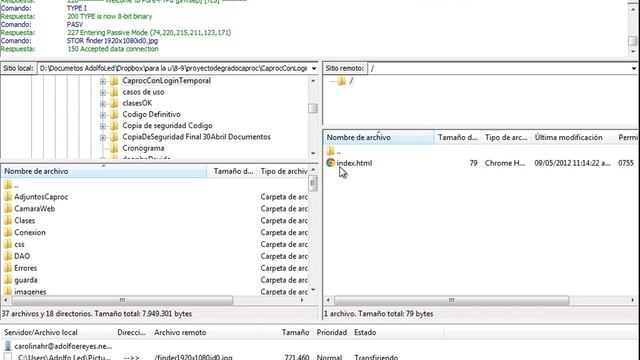The image size is (640, 360).
Task: Click the Sitio remoto path field
Action: (x=499, y=68)
